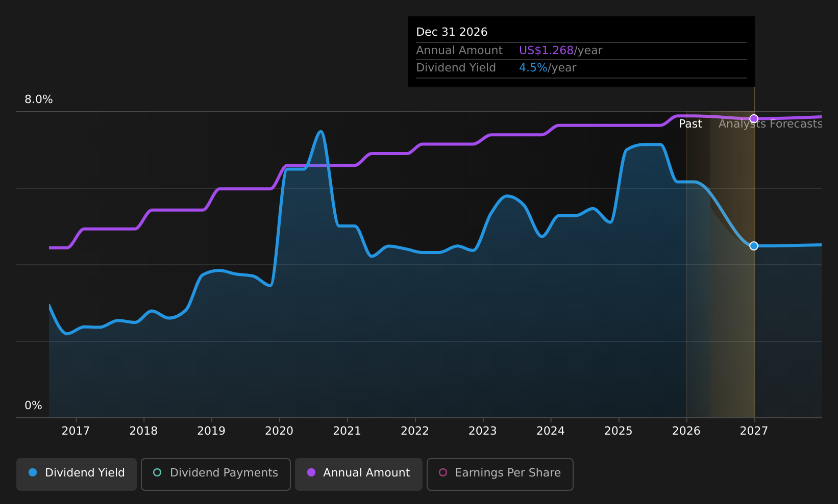
Task: Click the 0% y-axis label
Action: pos(34,406)
